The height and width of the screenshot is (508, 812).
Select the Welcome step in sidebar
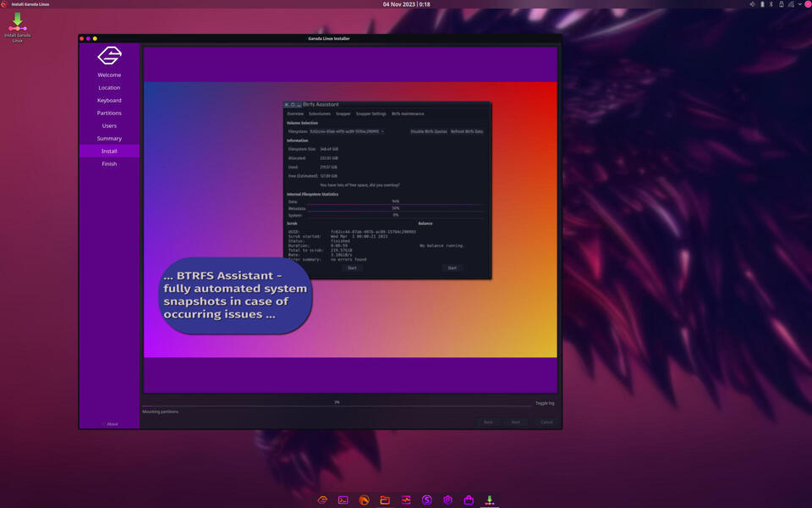pyautogui.click(x=109, y=75)
